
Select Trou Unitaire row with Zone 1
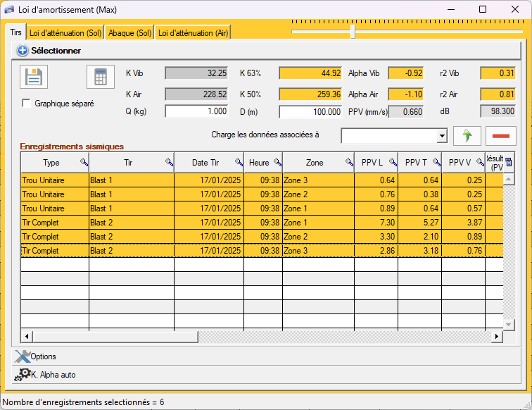click(x=262, y=209)
